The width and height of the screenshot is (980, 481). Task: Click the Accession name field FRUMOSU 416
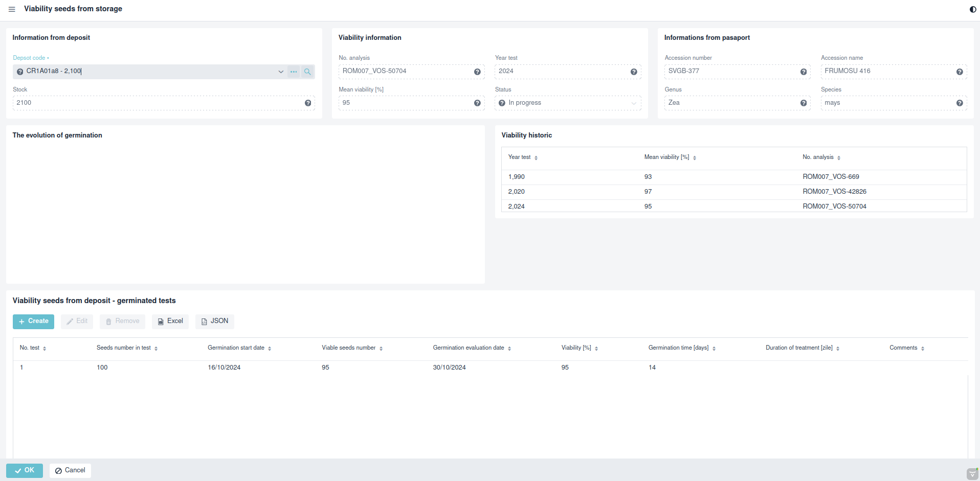[x=894, y=72]
